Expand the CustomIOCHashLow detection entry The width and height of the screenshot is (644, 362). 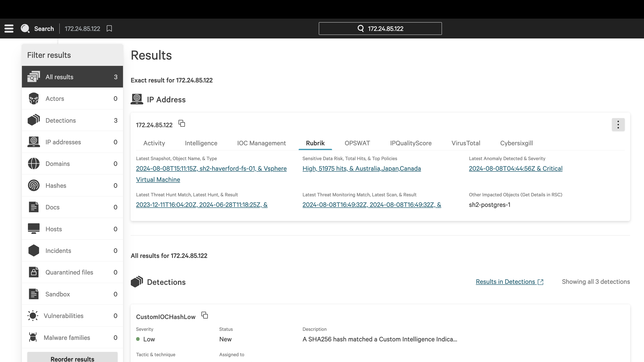(x=166, y=316)
